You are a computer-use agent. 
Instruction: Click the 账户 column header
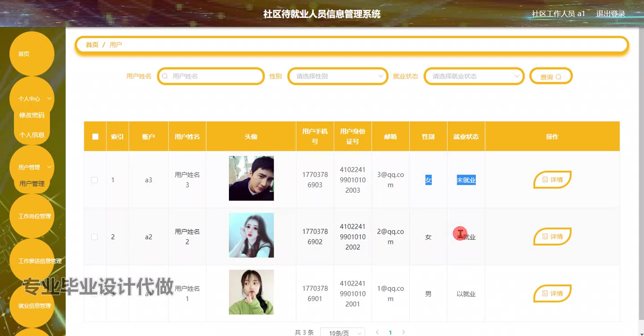coord(148,137)
